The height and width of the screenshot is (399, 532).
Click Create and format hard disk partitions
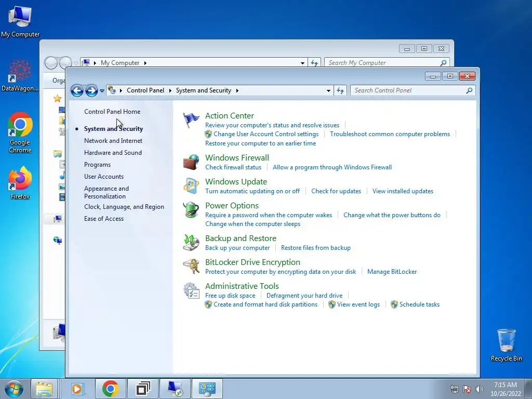coord(265,304)
